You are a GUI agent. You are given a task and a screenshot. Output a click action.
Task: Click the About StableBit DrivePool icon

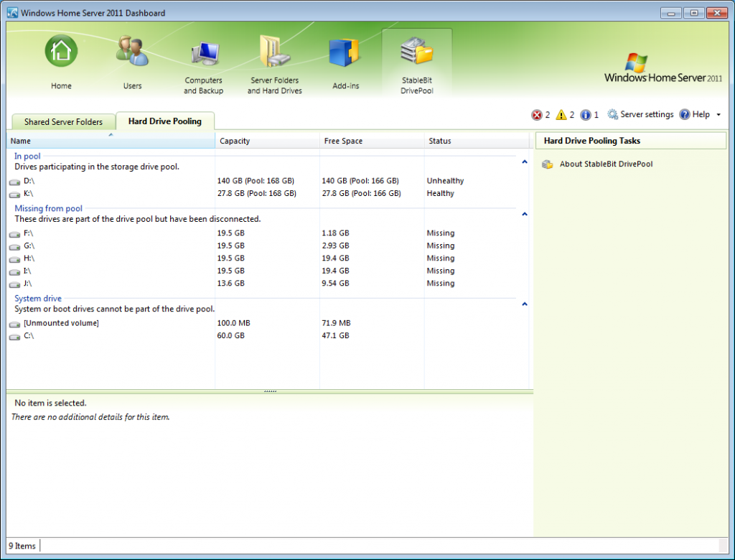[548, 164]
